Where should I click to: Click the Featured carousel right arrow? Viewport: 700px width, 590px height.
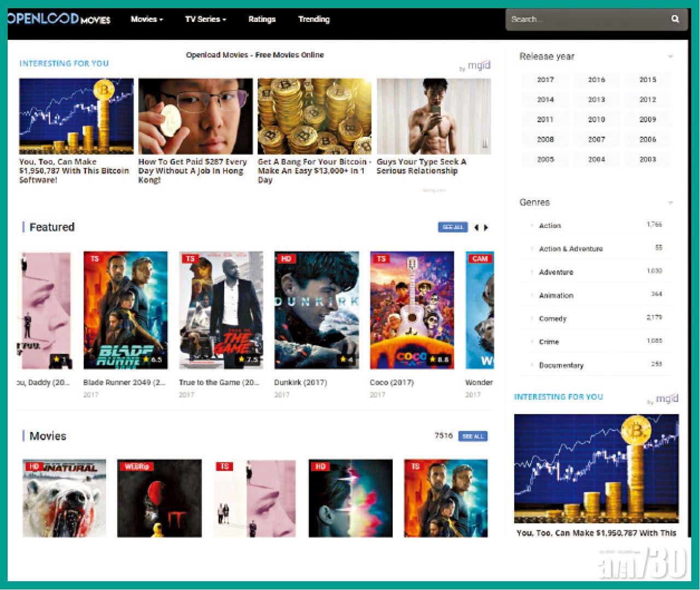486,227
